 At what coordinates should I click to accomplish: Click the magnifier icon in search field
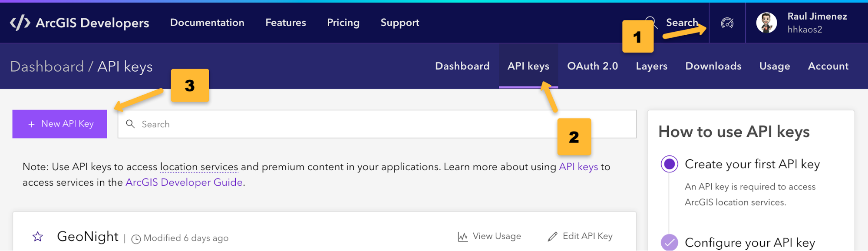tap(130, 124)
